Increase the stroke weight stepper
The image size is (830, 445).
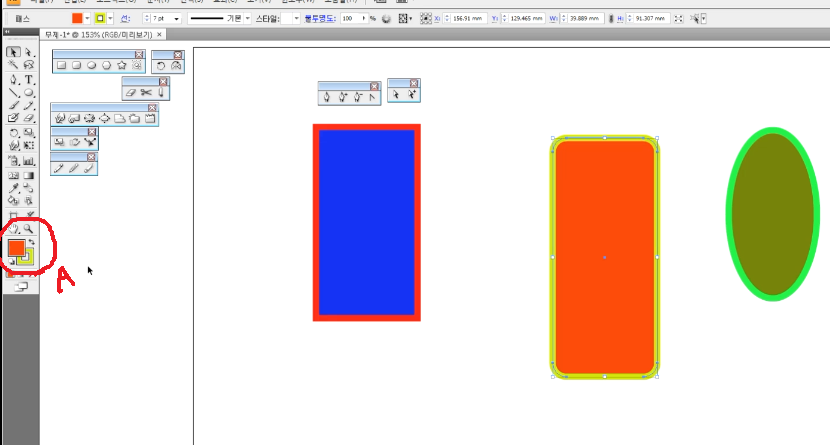coord(147,16)
